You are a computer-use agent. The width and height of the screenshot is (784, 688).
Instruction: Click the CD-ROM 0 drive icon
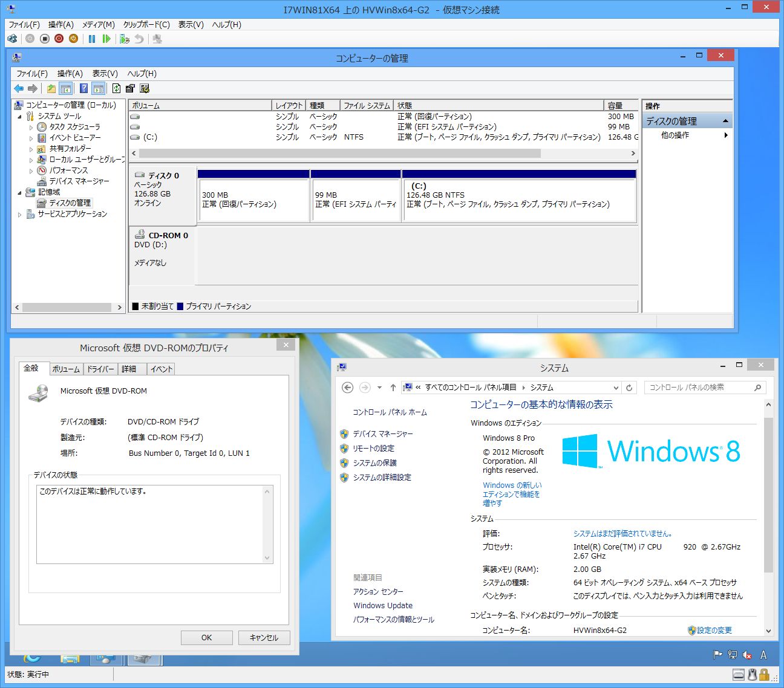point(140,235)
